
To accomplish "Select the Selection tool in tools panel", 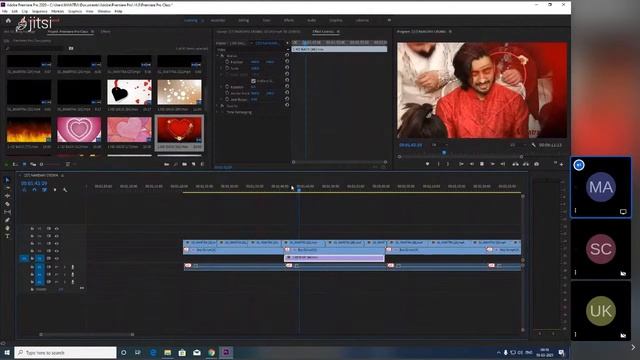I will [7, 180].
